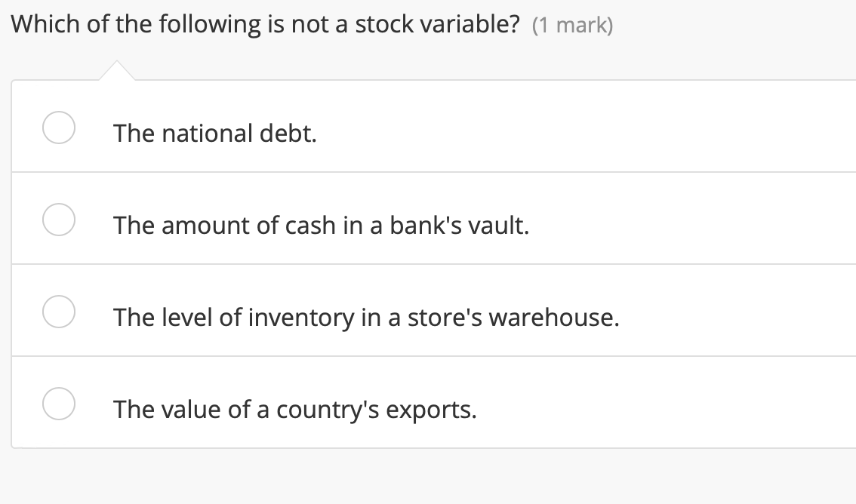Click the answer text 'The amount of cash in a bank's vault.'
Viewport: 856px width, 504px height.
coord(322,225)
